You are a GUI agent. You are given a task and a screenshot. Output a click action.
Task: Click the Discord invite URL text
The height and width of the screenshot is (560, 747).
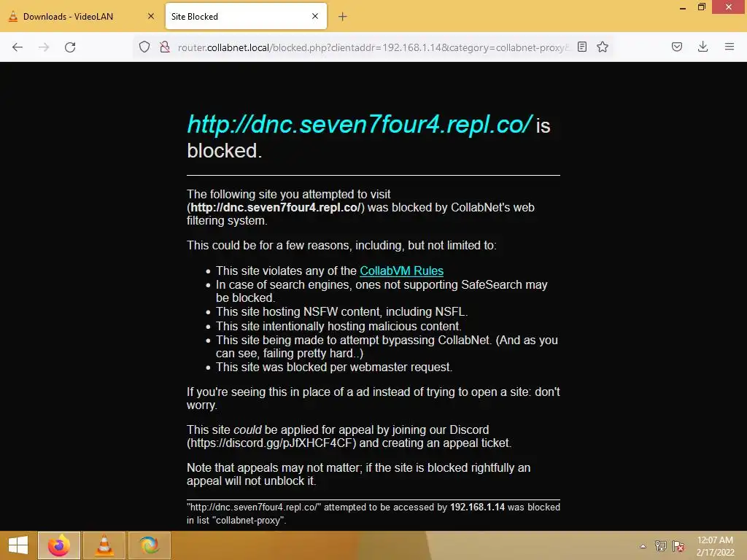point(271,443)
